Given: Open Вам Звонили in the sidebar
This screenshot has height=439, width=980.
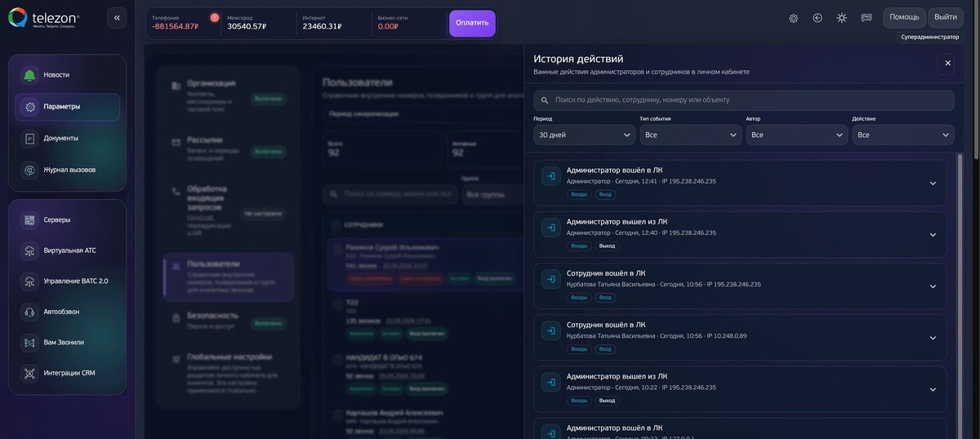Looking at the screenshot, I should pyautogui.click(x=68, y=342).
